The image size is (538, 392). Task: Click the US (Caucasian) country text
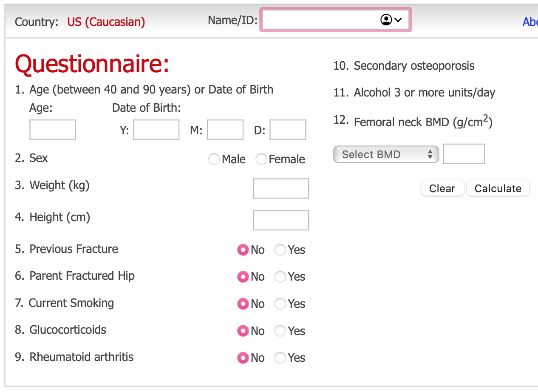(x=106, y=22)
